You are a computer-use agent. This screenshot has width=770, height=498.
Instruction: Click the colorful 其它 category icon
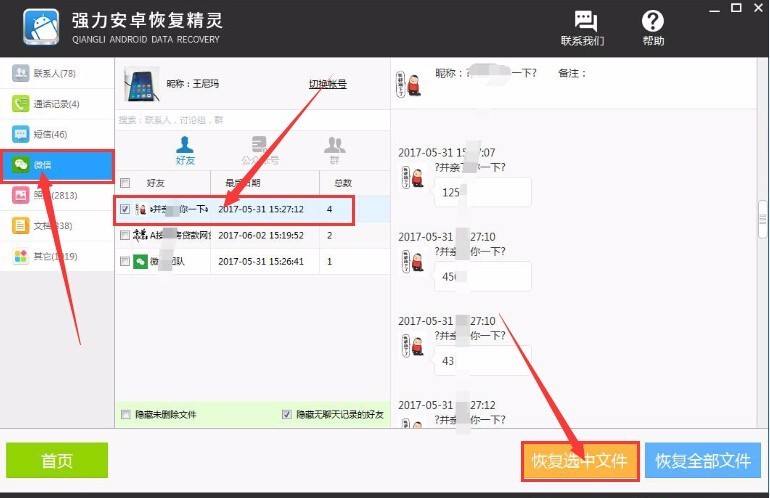[21, 256]
